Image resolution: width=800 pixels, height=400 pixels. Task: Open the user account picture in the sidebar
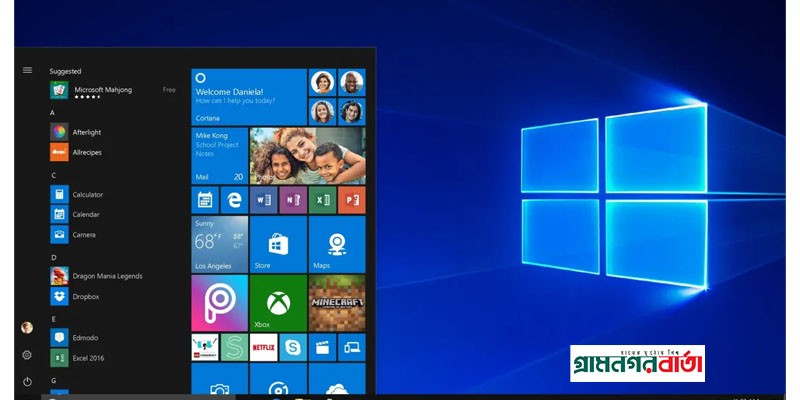point(27,328)
